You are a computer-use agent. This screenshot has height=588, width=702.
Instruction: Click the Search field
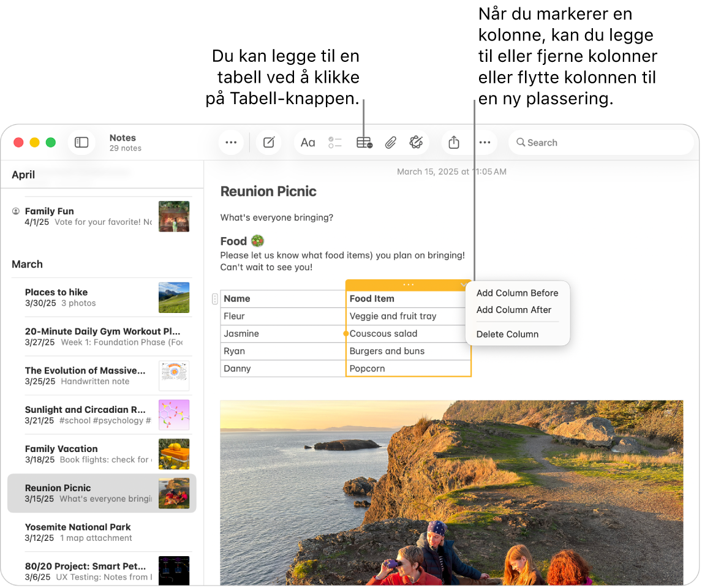point(600,143)
